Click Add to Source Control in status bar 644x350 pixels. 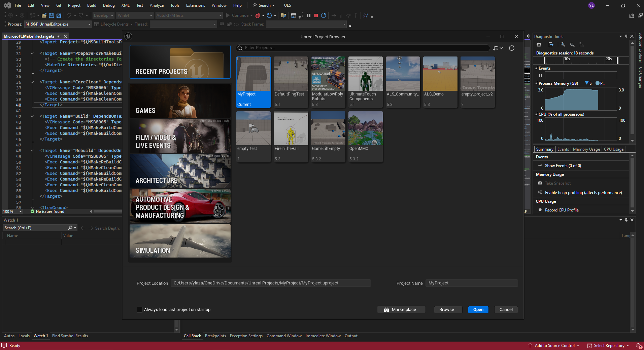coord(554,346)
